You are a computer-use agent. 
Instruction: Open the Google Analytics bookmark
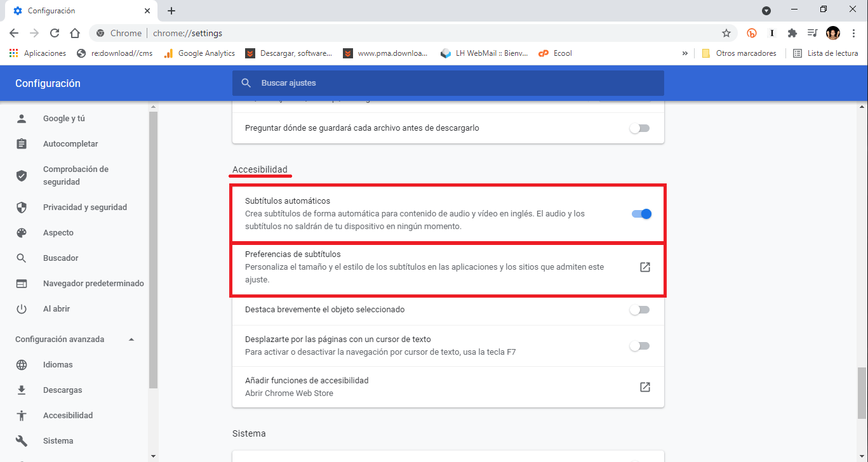(199, 53)
